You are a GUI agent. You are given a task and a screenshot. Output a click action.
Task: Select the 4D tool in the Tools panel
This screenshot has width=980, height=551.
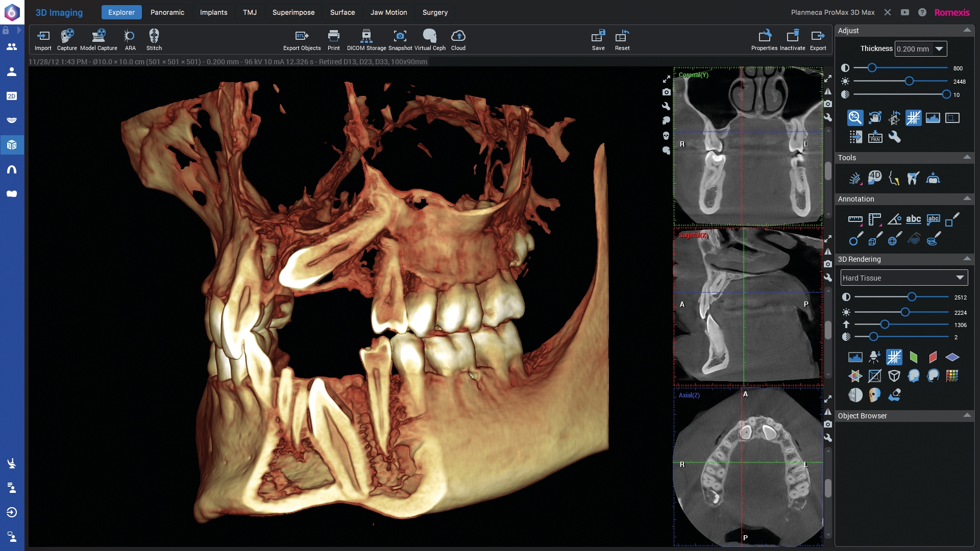point(875,178)
